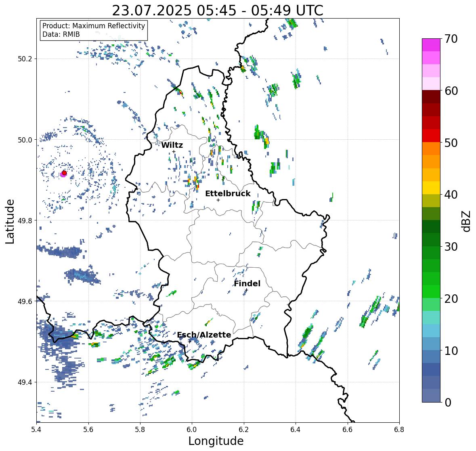Click the 0 value on the colorbar
This screenshot has width=476, height=451.
[x=448, y=403]
